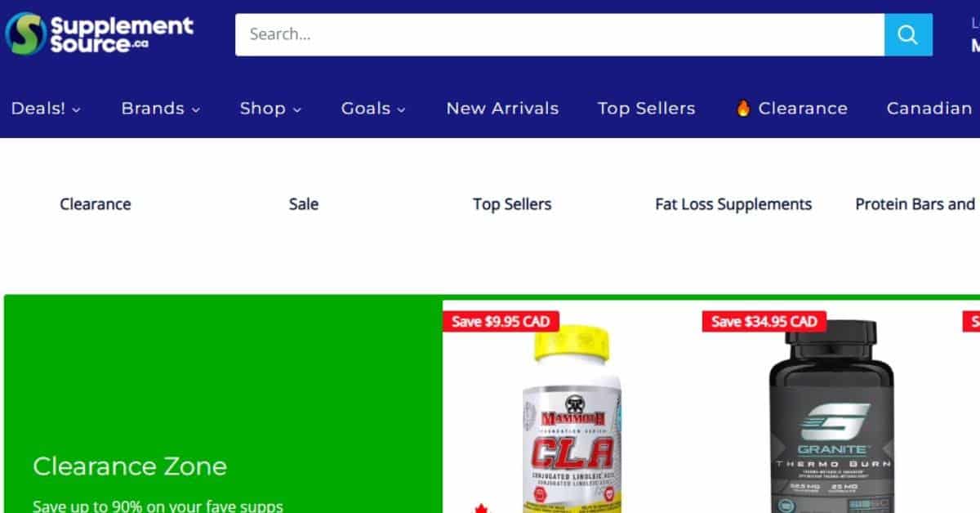Go to New Arrivals in navigation
Screen dimensions: 980x513
[502, 108]
